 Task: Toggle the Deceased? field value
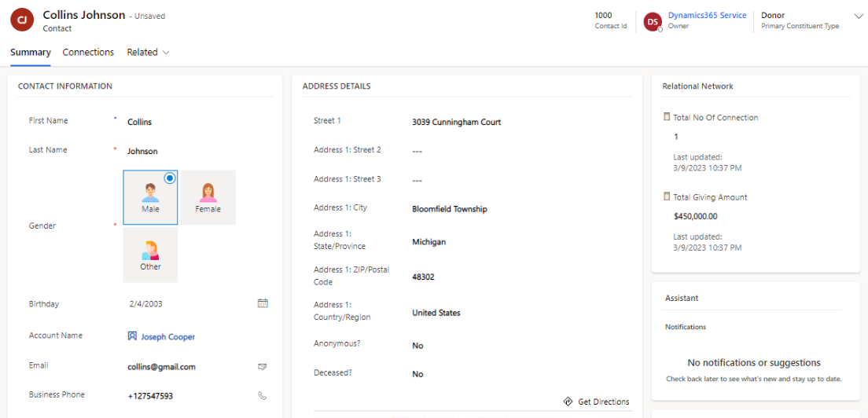point(417,374)
